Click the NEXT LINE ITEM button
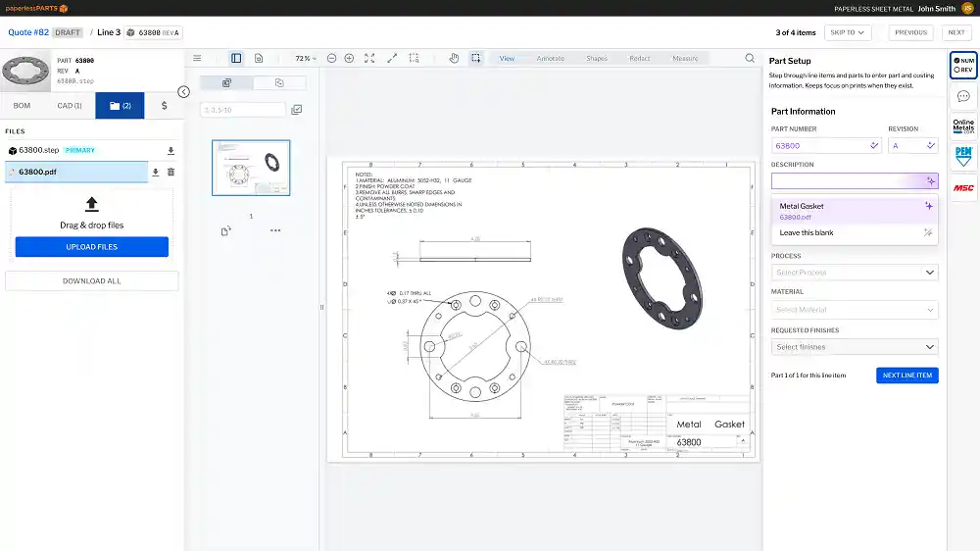The width and height of the screenshot is (980, 551). (x=906, y=376)
